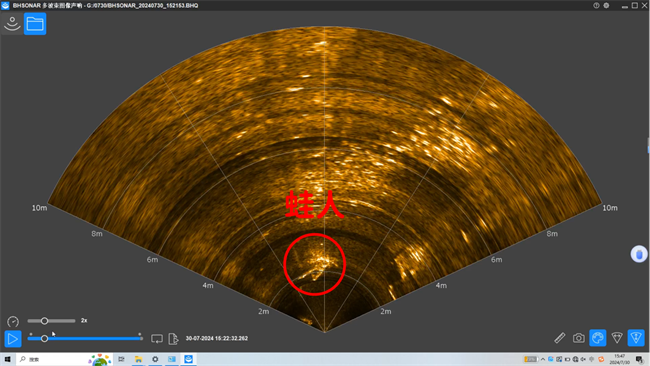The width and height of the screenshot is (650, 366).
Task: Open settings gear in title bar
Action: [606, 5]
